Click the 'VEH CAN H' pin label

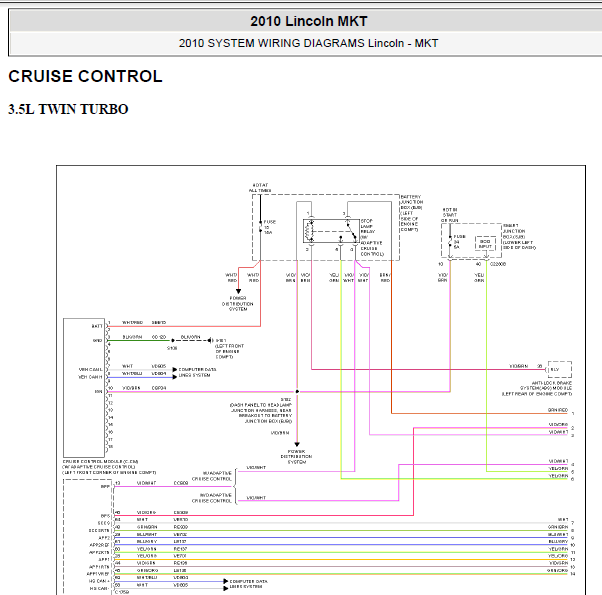tap(91, 377)
